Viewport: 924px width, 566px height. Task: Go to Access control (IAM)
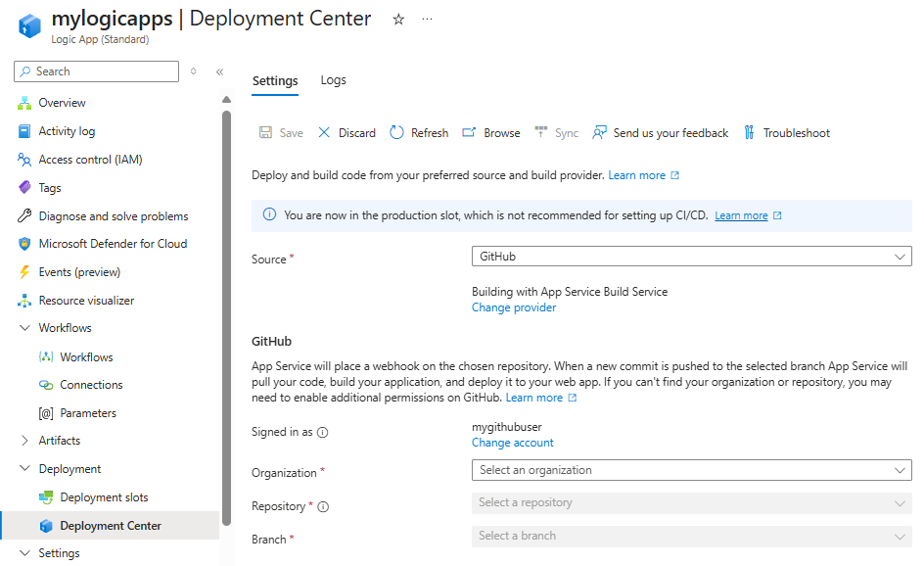[x=90, y=160]
